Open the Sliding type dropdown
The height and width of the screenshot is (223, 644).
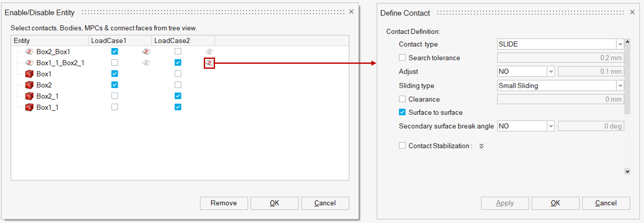620,86
